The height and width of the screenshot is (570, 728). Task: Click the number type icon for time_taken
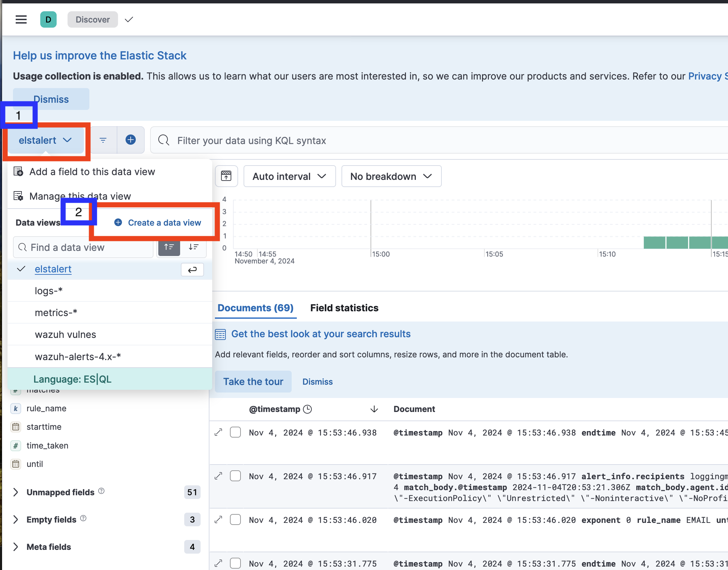pos(16,445)
